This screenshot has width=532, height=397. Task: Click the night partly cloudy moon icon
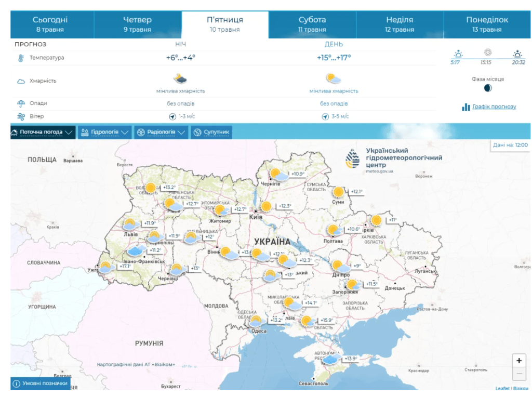180,78
